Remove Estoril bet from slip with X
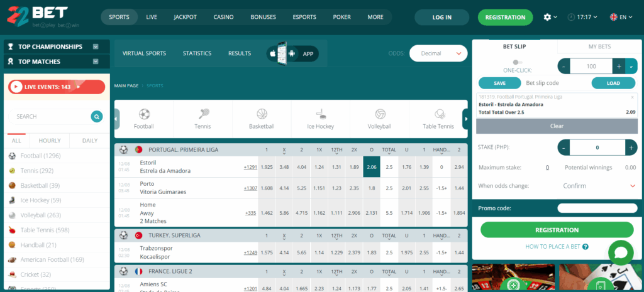This screenshot has height=292, width=644. coord(632,97)
